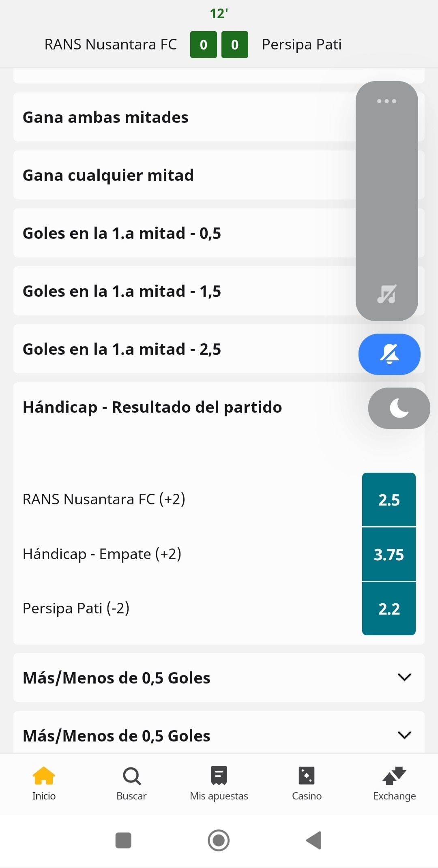This screenshot has height=868, width=438.
Task: Open the Gana ambas mitades market
Action: (185, 117)
